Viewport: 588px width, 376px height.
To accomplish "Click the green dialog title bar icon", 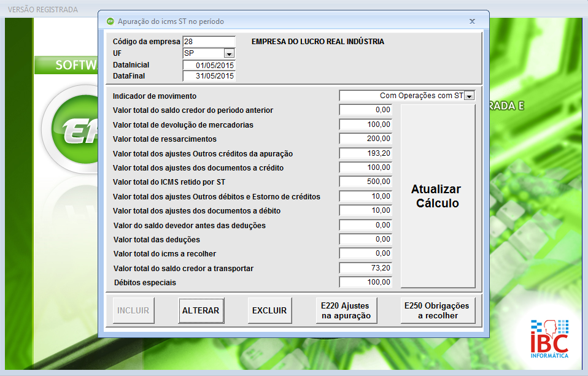I will pyautogui.click(x=110, y=21).
